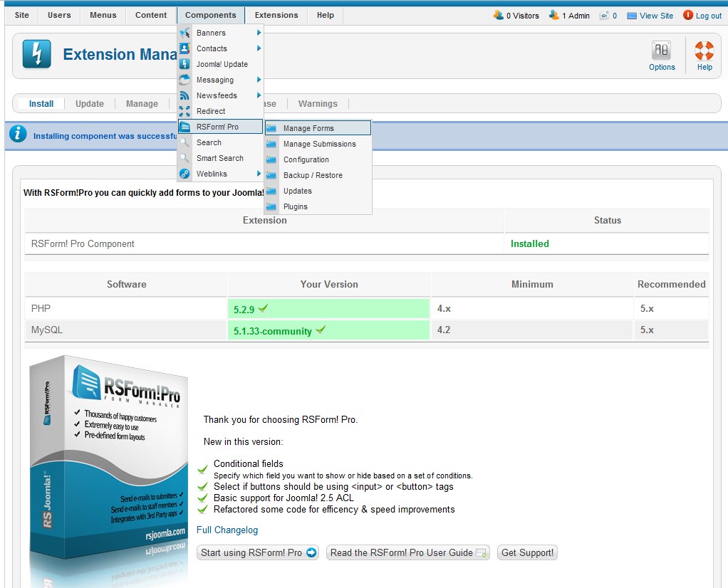The height and width of the screenshot is (588, 728).
Task: Switch to the Manage tab
Action: click(142, 103)
